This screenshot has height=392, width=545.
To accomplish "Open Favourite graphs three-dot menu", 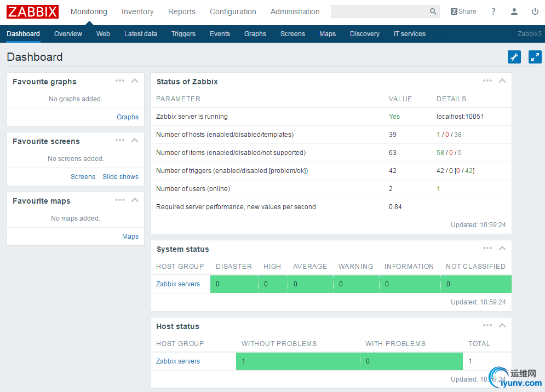I will click(120, 81).
